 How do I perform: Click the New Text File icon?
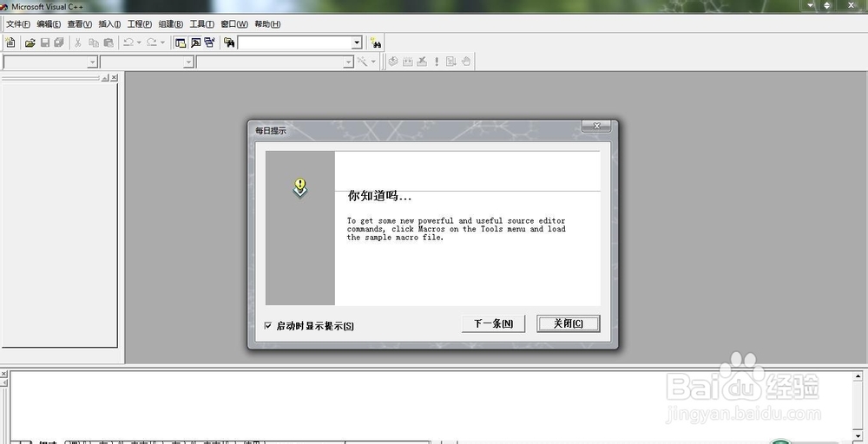(10, 42)
